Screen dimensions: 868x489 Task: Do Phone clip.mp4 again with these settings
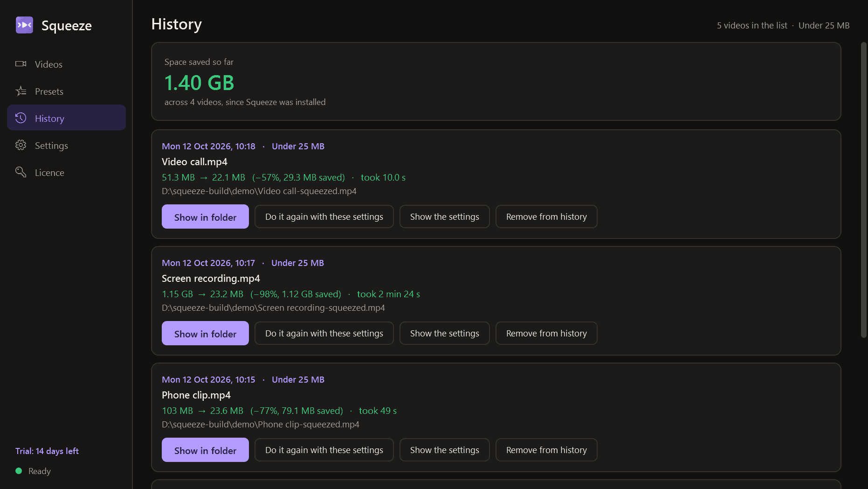[324, 450]
